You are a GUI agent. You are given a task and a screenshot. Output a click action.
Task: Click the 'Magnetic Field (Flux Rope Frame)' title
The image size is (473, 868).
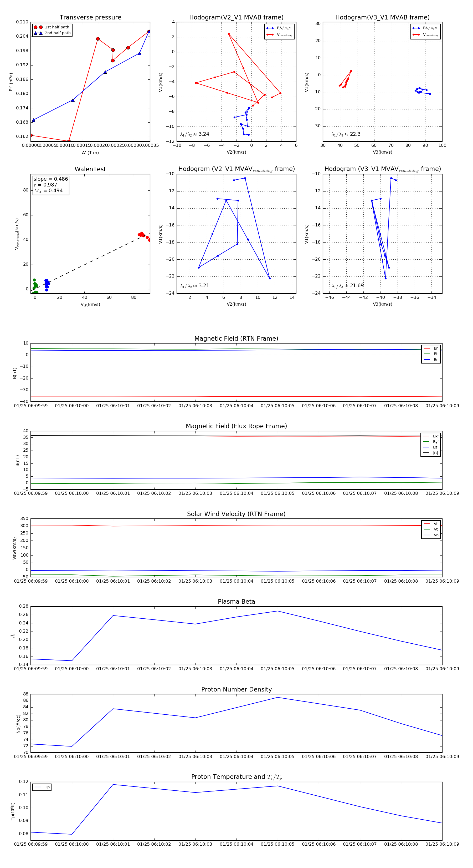[236, 426]
